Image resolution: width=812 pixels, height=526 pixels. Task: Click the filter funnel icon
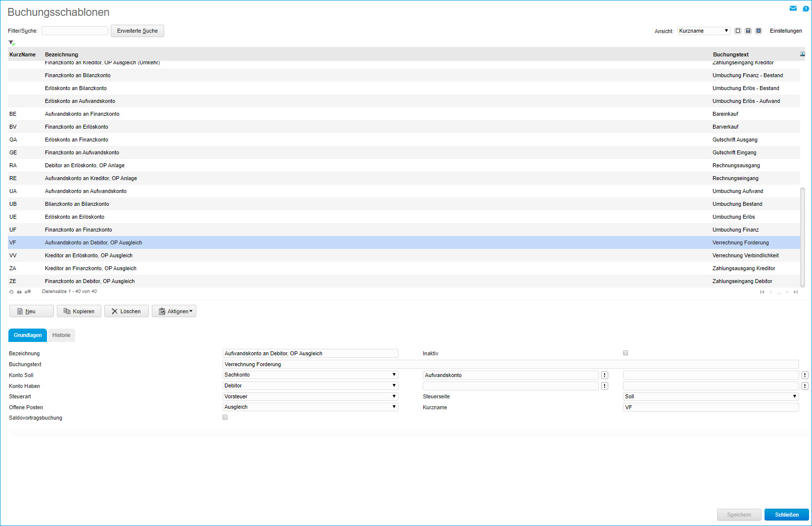11,43
